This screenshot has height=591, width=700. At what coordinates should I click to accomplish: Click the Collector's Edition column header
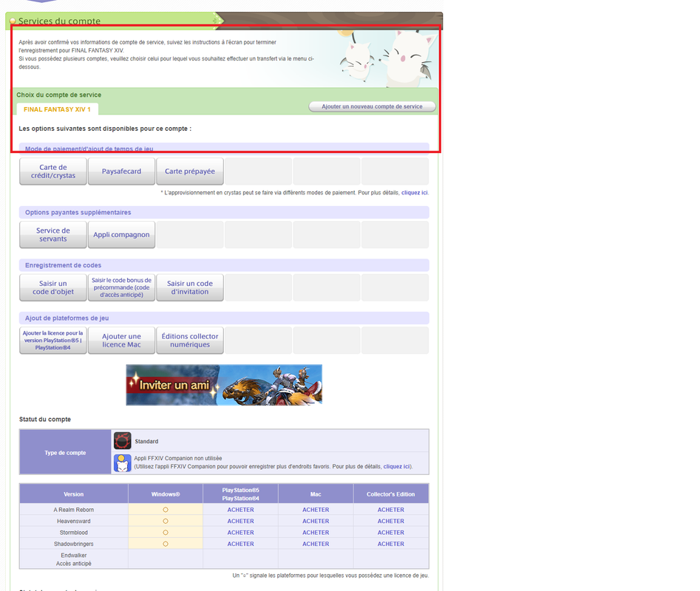(x=390, y=494)
